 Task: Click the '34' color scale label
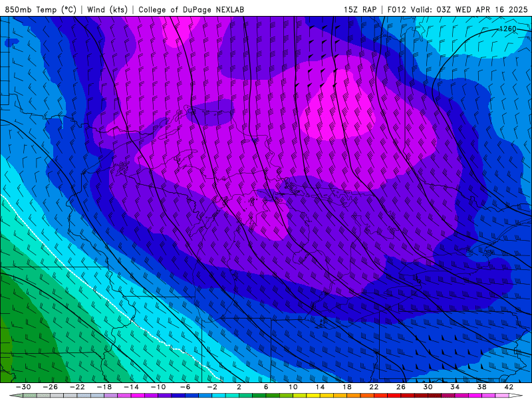click(x=455, y=387)
